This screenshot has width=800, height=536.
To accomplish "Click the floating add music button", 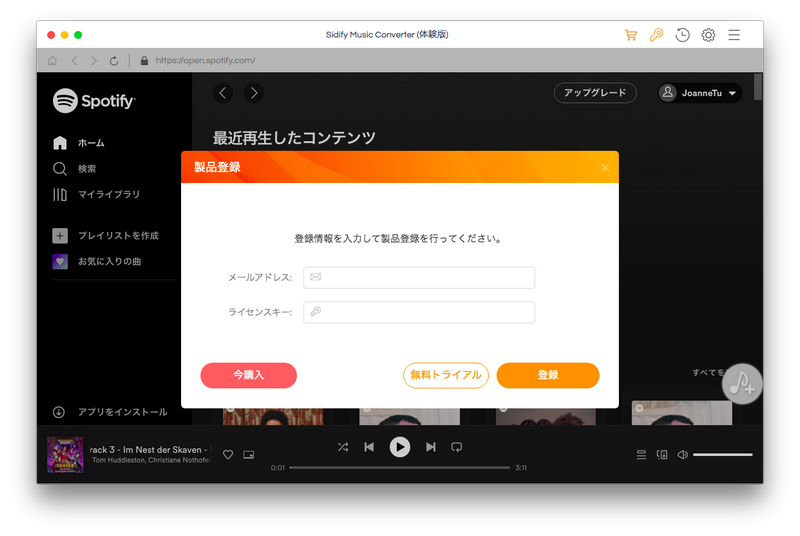I will (x=742, y=384).
